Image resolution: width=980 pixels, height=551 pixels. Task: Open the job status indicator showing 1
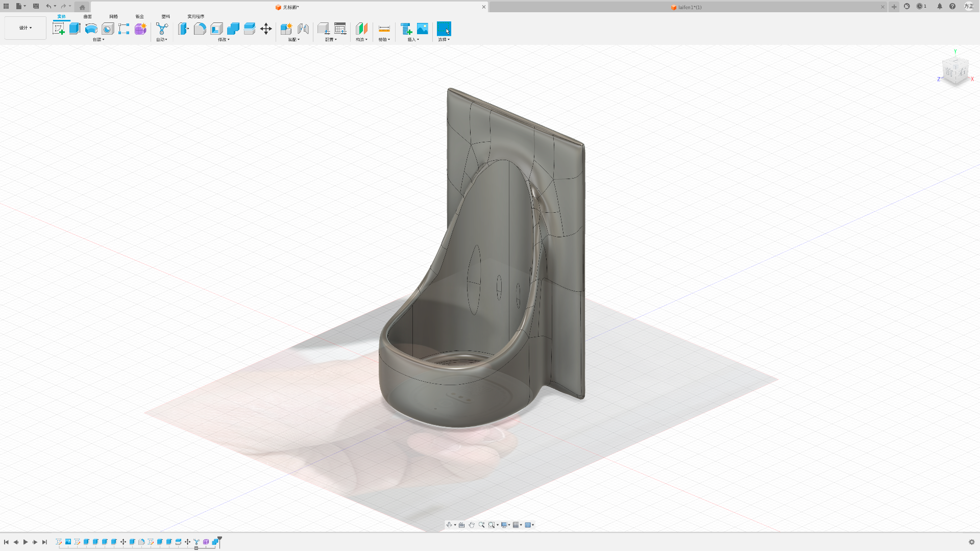click(x=921, y=7)
